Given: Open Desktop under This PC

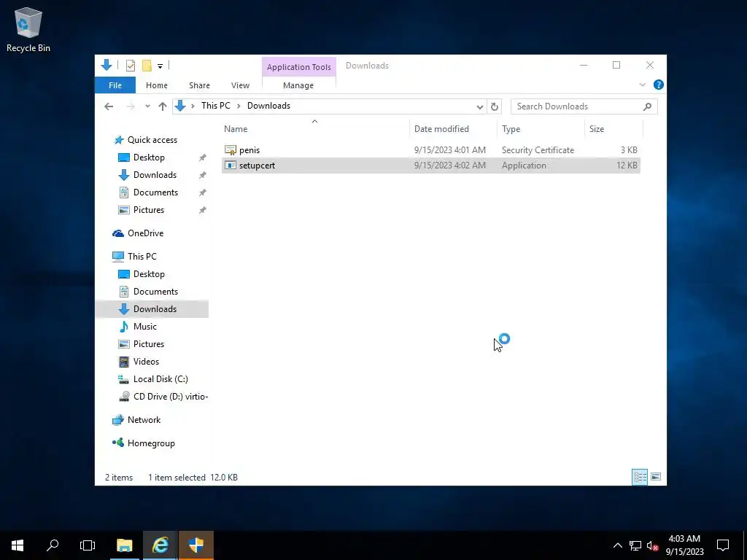Looking at the screenshot, I should click(x=149, y=274).
